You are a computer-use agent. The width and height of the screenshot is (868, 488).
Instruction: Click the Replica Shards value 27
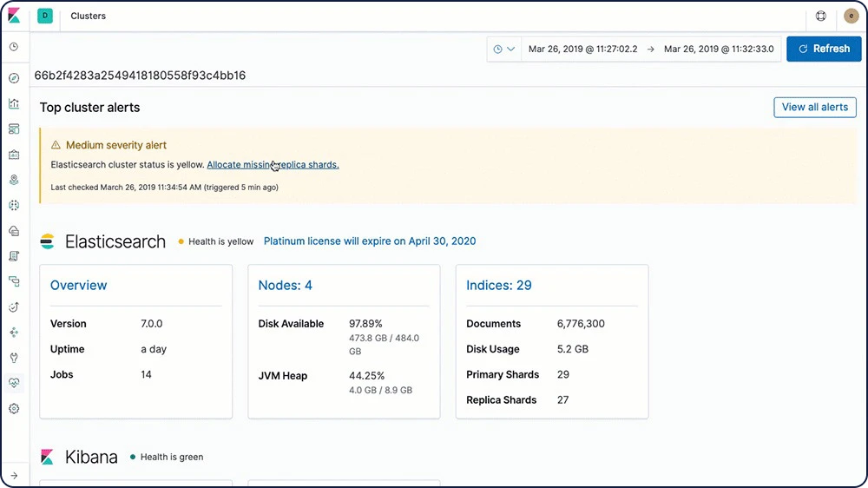[563, 400]
